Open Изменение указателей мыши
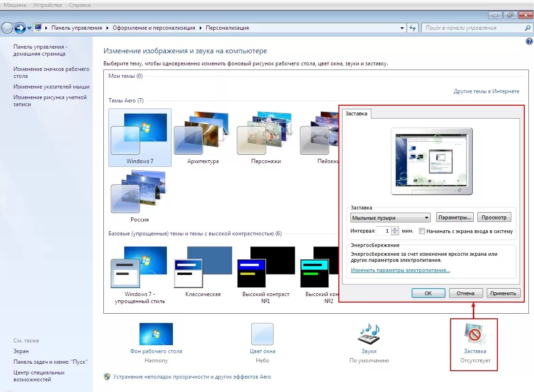Viewport: 534px width, 392px height. 51,87
